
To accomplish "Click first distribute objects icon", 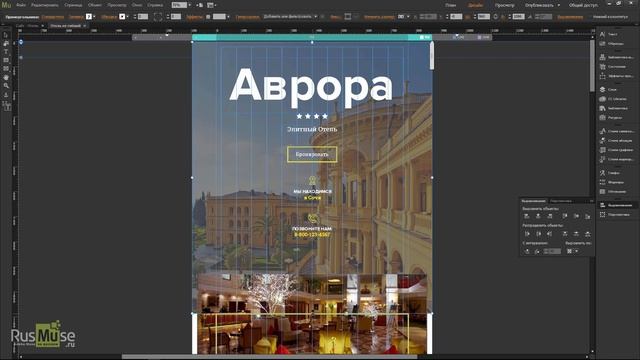I will coord(527,234).
